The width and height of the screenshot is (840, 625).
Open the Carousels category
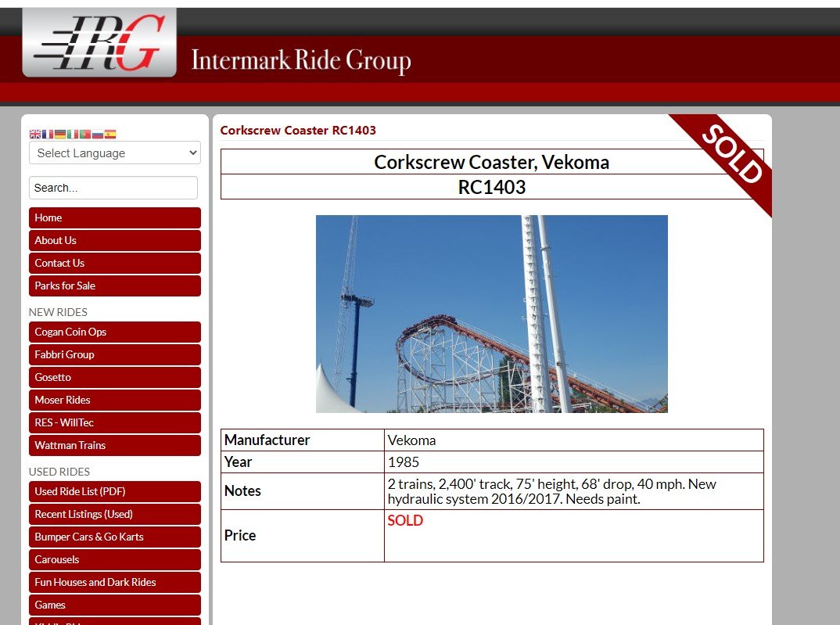[115, 559]
